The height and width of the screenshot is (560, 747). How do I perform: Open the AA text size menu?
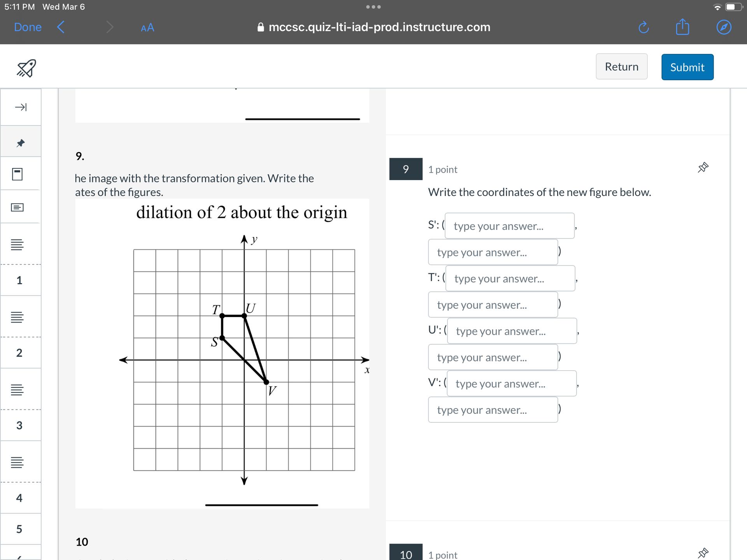[147, 28]
